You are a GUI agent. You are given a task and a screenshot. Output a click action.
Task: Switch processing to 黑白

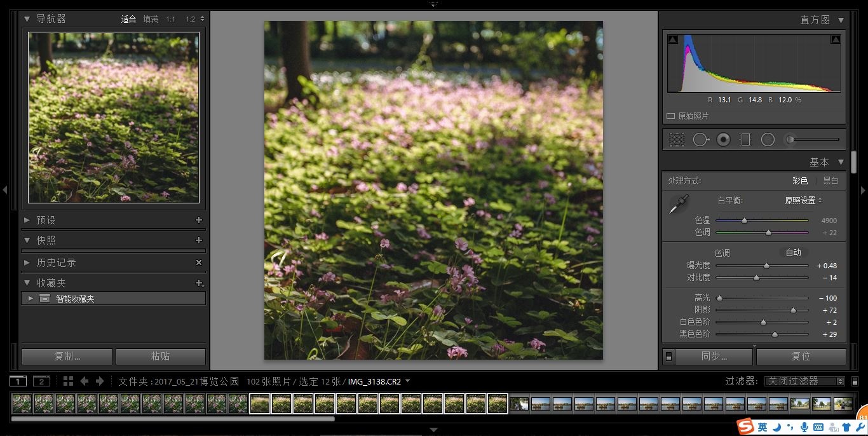(x=831, y=181)
